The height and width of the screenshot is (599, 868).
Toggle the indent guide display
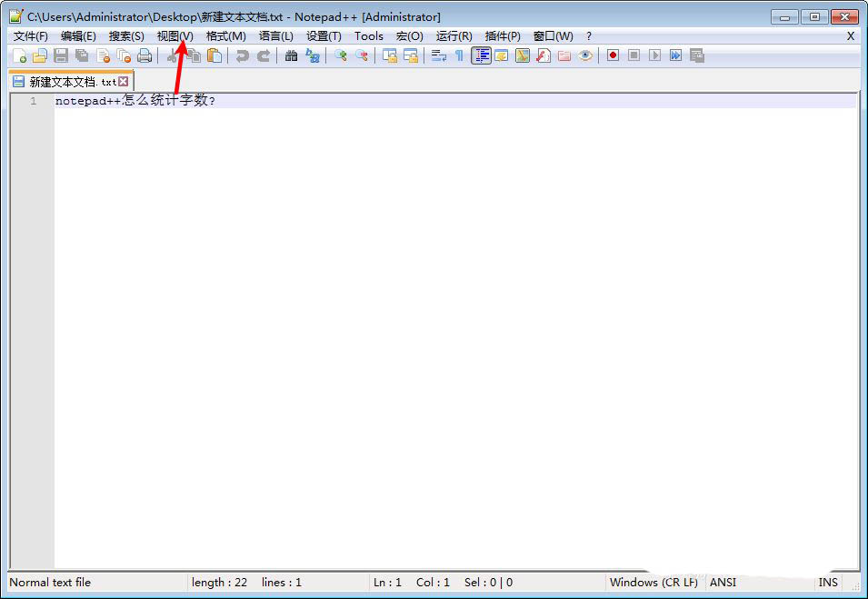pos(481,55)
